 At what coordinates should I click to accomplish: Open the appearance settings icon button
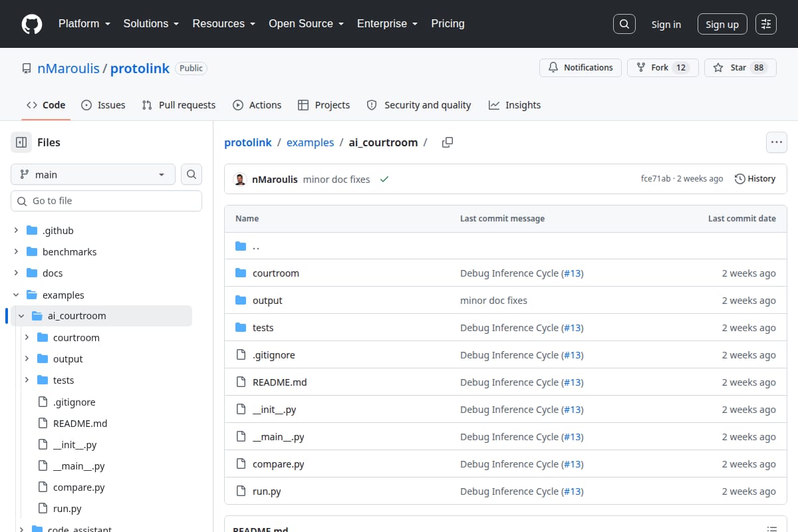click(x=766, y=24)
